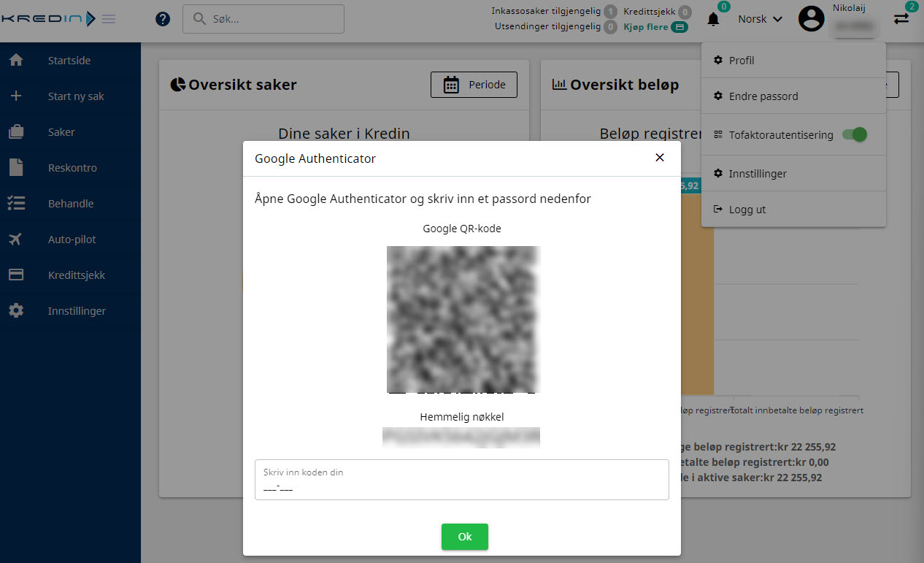The image size is (924, 563).
Task: Open notifications bell icon
Action: point(713,19)
